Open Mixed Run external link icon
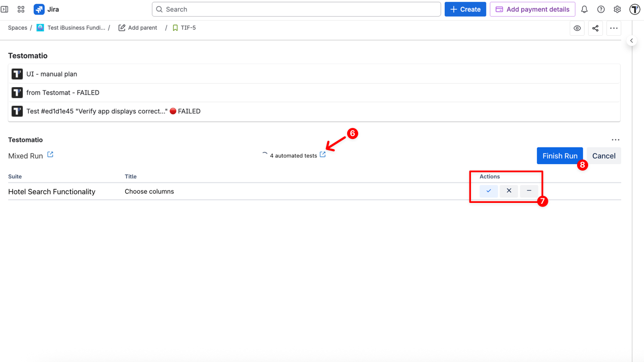 coord(50,155)
